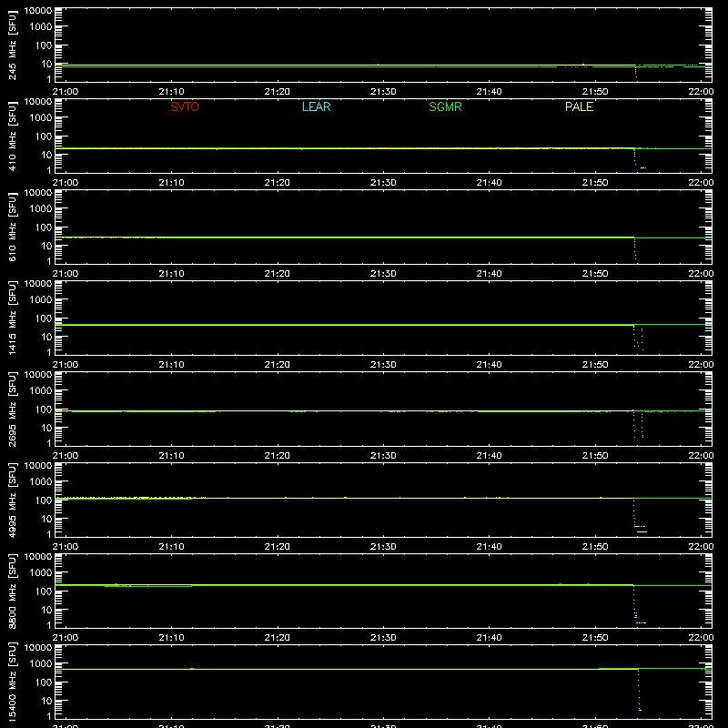The width and height of the screenshot is (728, 728).
Task: Select the 15400 MHz [SFU] axis title
Action: coord(12,682)
